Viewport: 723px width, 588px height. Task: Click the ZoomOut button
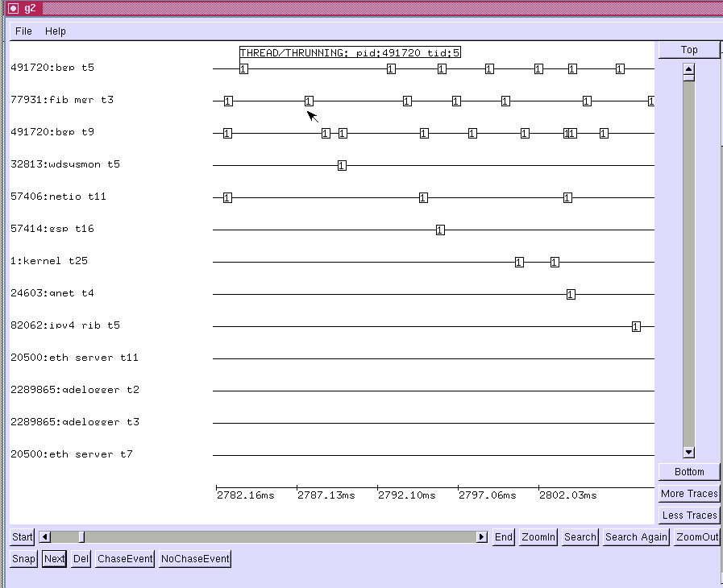696,537
